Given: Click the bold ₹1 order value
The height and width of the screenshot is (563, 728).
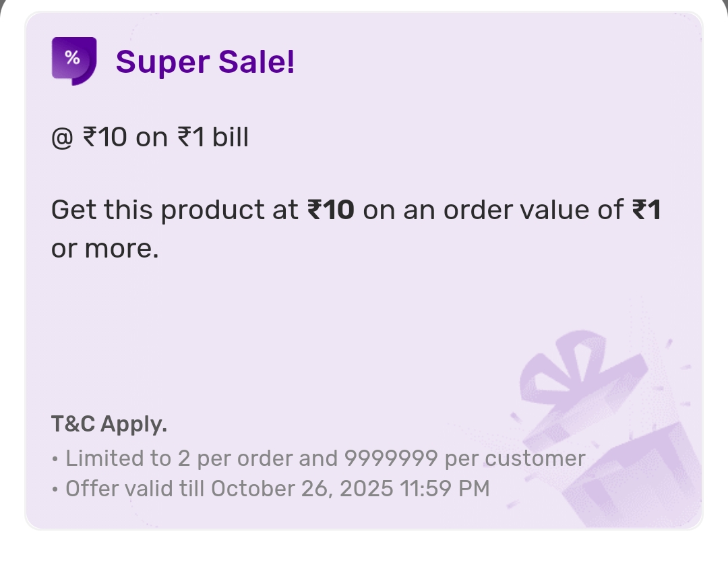Looking at the screenshot, I should point(646,210).
